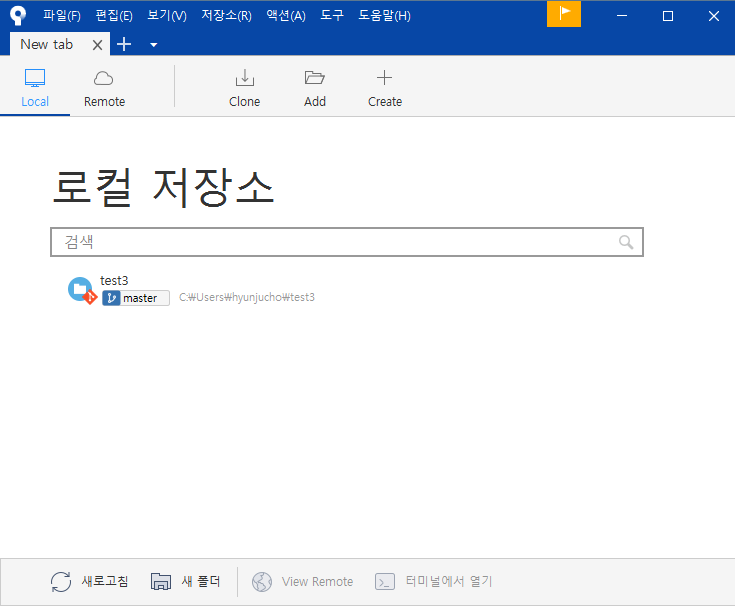
Task: Open the 저장소(R) menu
Action: (226, 15)
